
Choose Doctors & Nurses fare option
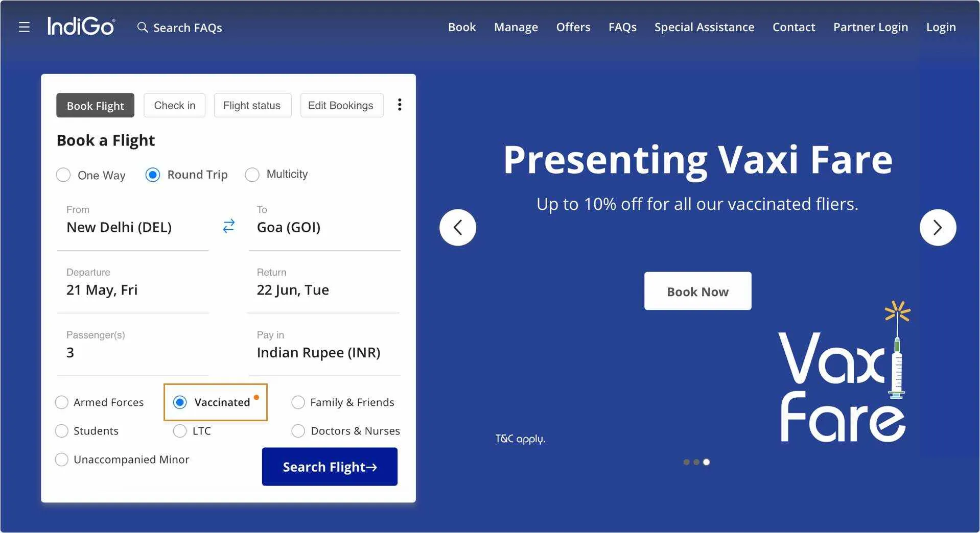click(x=345, y=431)
